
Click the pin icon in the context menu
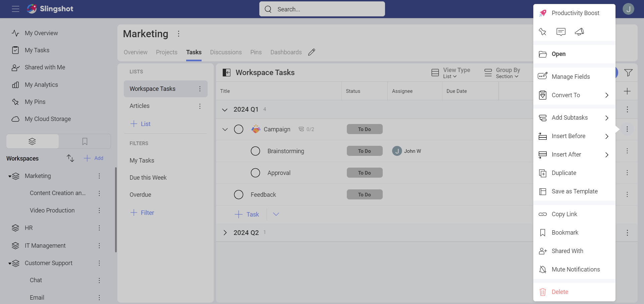pos(542,32)
